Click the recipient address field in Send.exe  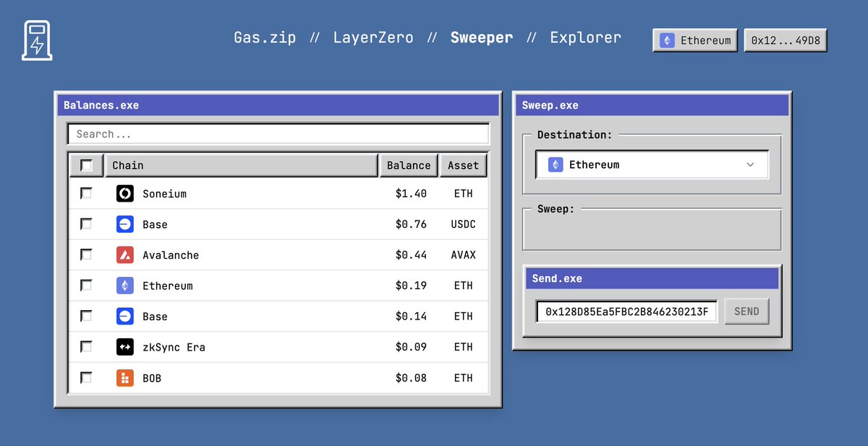click(x=626, y=312)
